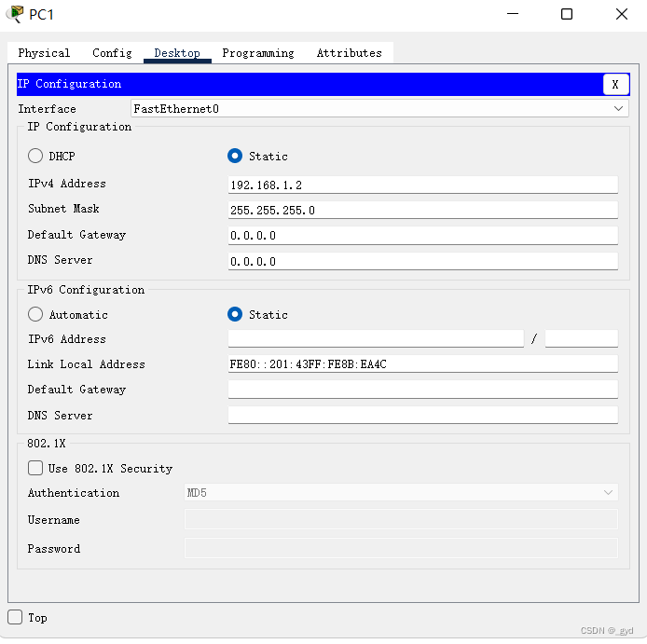Open the Config tab
Screen dimensions: 647x644
coord(112,53)
